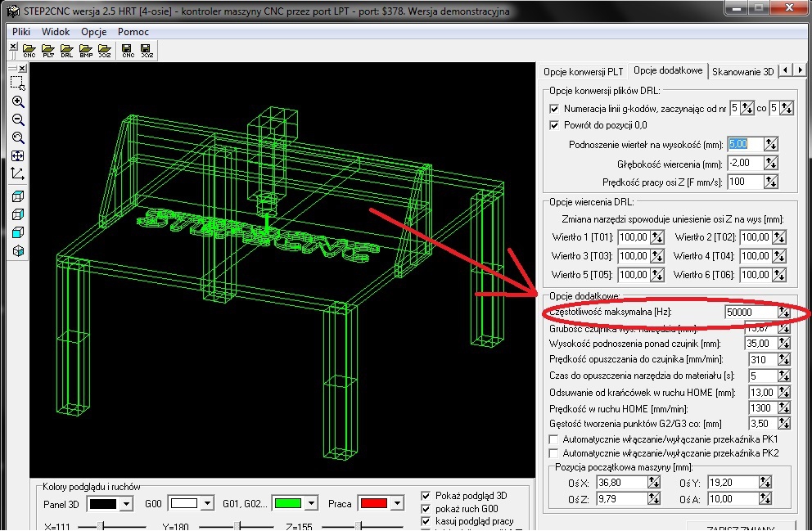Viewport: 812px width, 531px height.
Task: Open the Widok menu
Action: 56,32
